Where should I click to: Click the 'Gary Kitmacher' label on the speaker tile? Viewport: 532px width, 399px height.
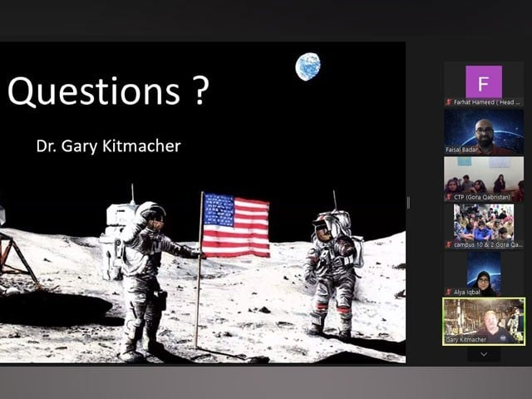(465, 340)
